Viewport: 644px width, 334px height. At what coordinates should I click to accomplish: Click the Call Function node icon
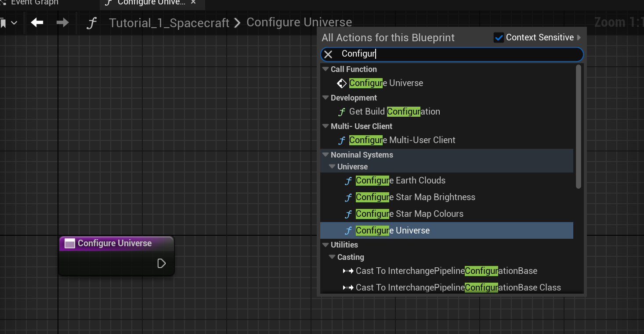coord(342,83)
